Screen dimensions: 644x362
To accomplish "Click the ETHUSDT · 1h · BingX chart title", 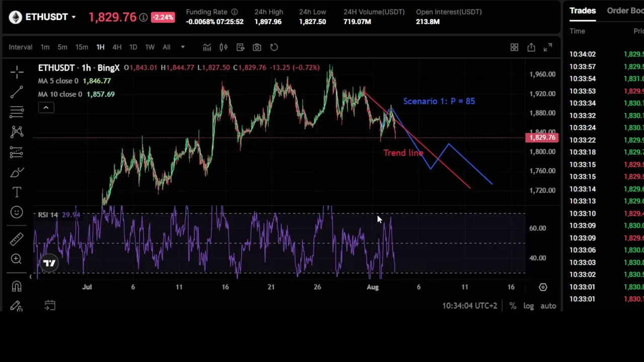I will click(x=78, y=67).
